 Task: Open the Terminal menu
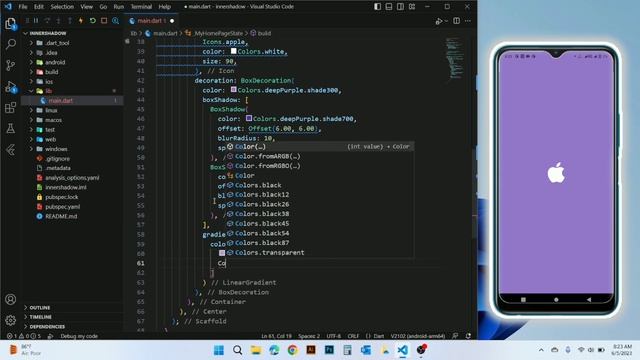[141, 7]
